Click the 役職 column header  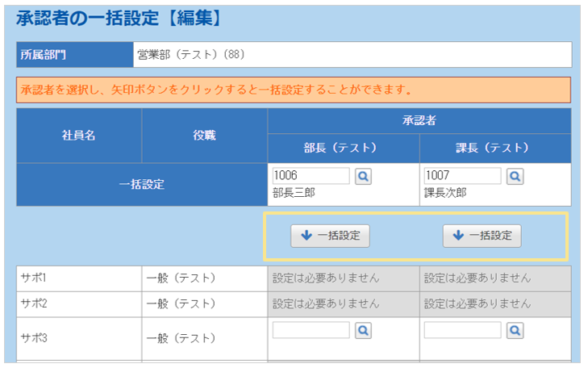204,136
